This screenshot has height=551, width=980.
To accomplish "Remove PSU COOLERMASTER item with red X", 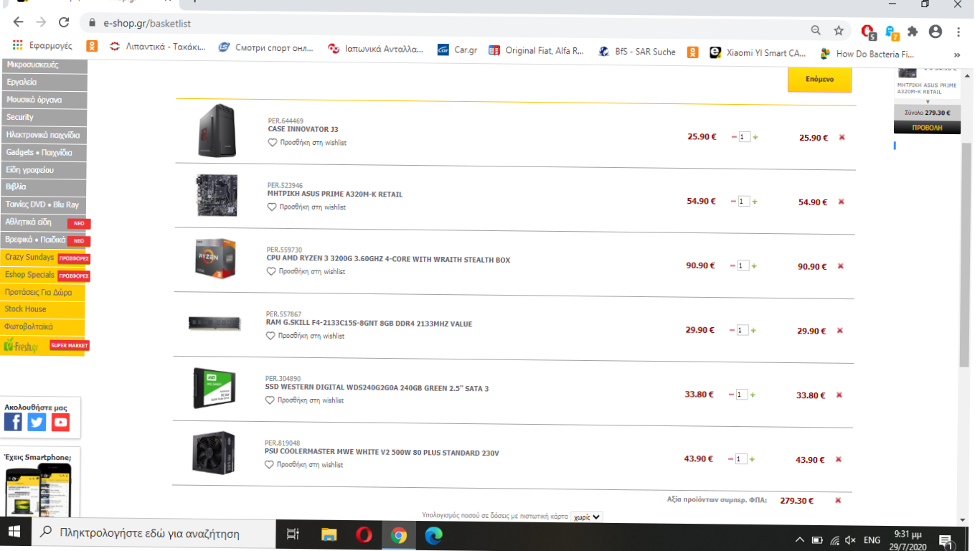I will [839, 459].
